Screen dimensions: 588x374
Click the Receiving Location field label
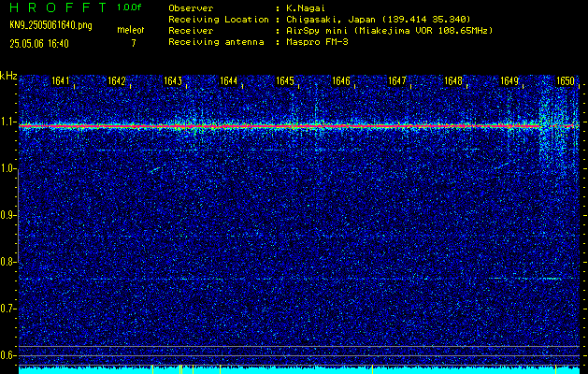[218, 19]
